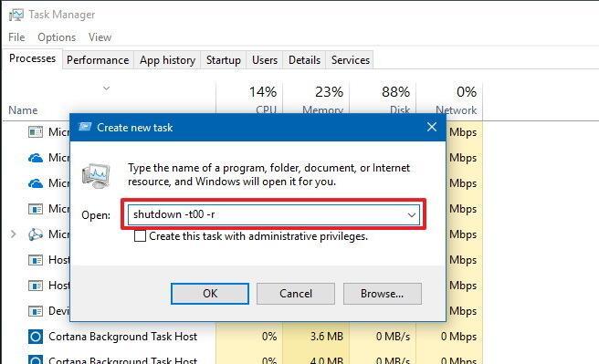Click OK in the Create new task dialog
The width and height of the screenshot is (599, 364).
point(210,294)
